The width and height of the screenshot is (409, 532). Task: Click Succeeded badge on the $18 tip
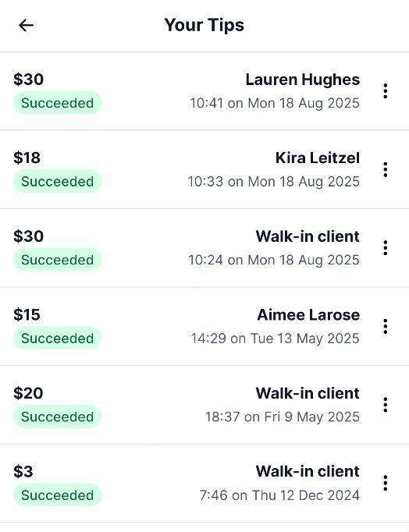point(57,181)
